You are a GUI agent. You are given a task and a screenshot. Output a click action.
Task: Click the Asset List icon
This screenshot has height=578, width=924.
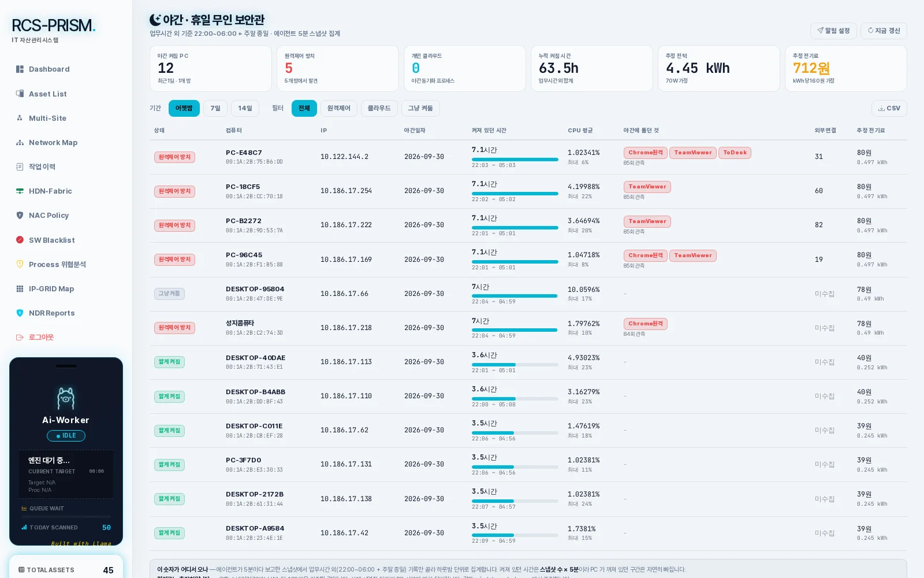click(20, 94)
